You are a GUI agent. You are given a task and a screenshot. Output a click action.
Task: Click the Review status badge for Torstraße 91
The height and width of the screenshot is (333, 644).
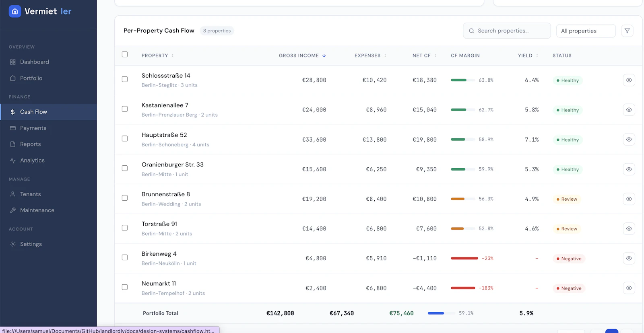[x=567, y=229]
